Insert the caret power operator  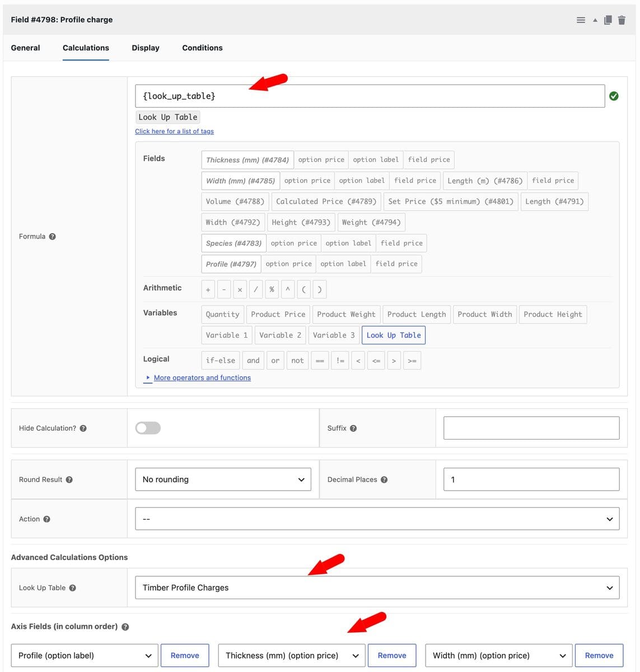(x=288, y=290)
